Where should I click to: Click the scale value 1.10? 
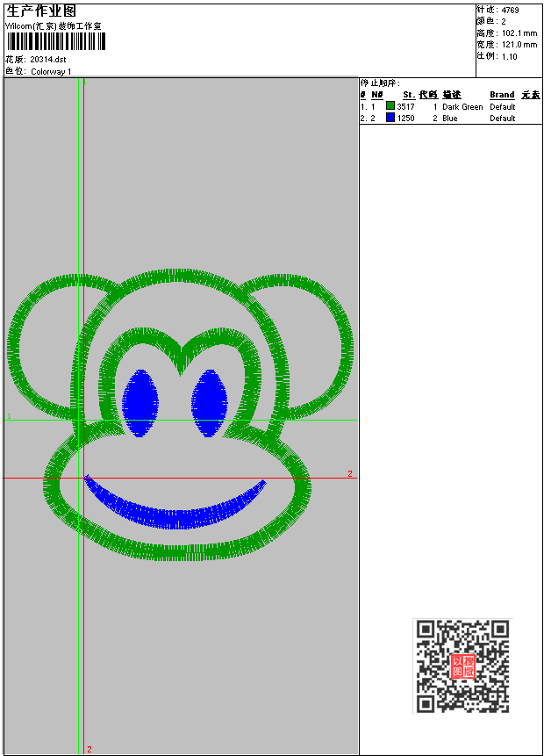(509, 56)
